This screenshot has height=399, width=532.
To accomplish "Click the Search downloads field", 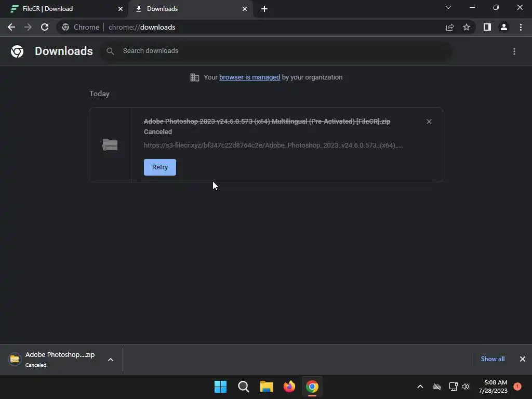I will (x=276, y=51).
